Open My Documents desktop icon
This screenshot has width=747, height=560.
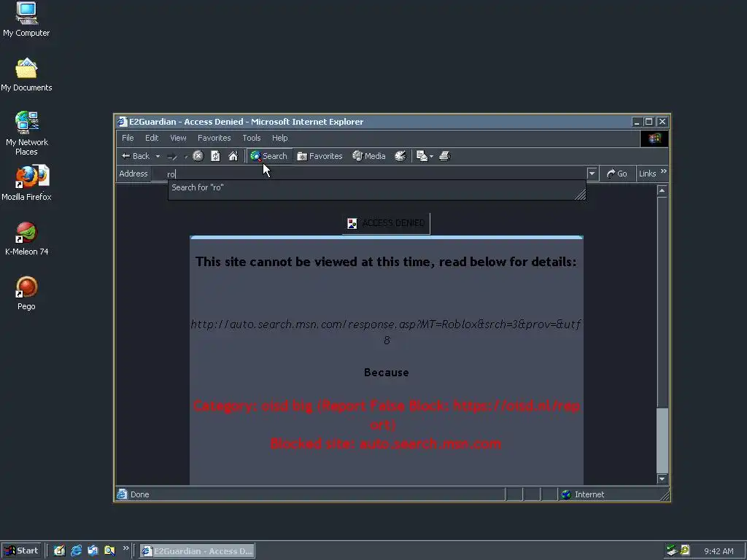click(x=26, y=75)
